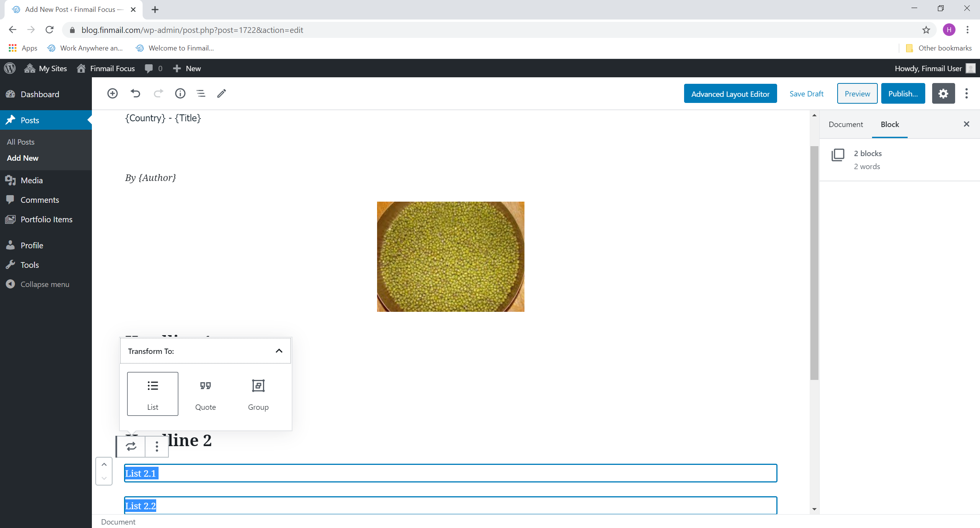
Task: Transform selection to List
Action: [153, 394]
